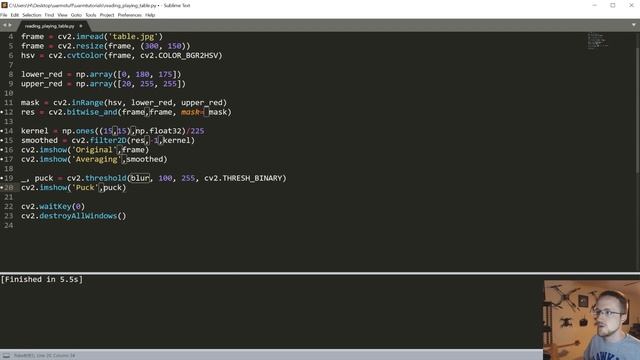Viewport: 640px width, 360px height.
Task: Click 'Puck' string on line 20
Action: click(85, 187)
